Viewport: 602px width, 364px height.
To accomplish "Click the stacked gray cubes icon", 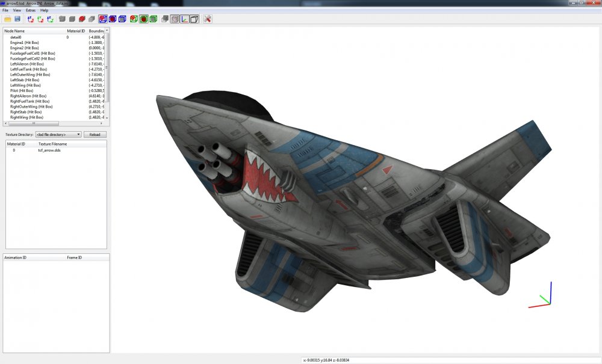I will tap(165, 19).
